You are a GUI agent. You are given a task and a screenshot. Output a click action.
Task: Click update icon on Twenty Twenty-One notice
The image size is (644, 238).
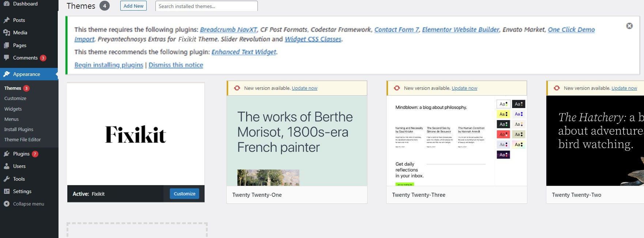237,88
